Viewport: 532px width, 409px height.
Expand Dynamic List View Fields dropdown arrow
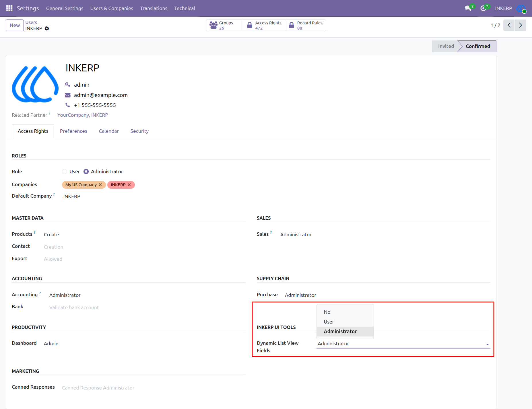[x=487, y=344]
